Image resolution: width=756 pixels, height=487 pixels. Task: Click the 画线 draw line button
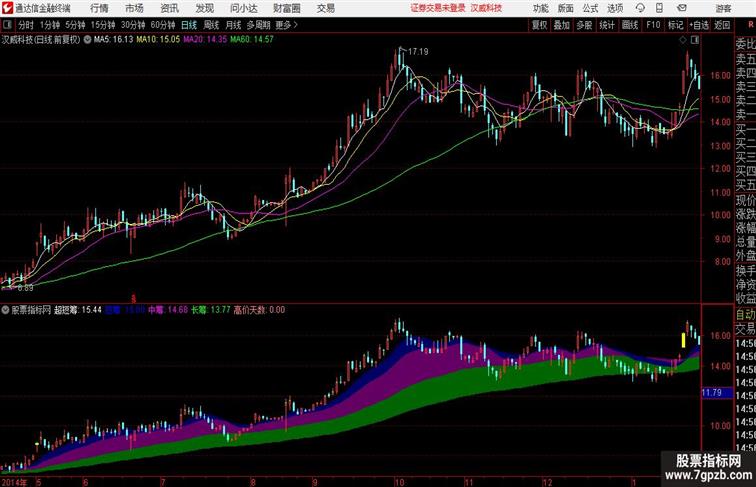click(630, 25)
